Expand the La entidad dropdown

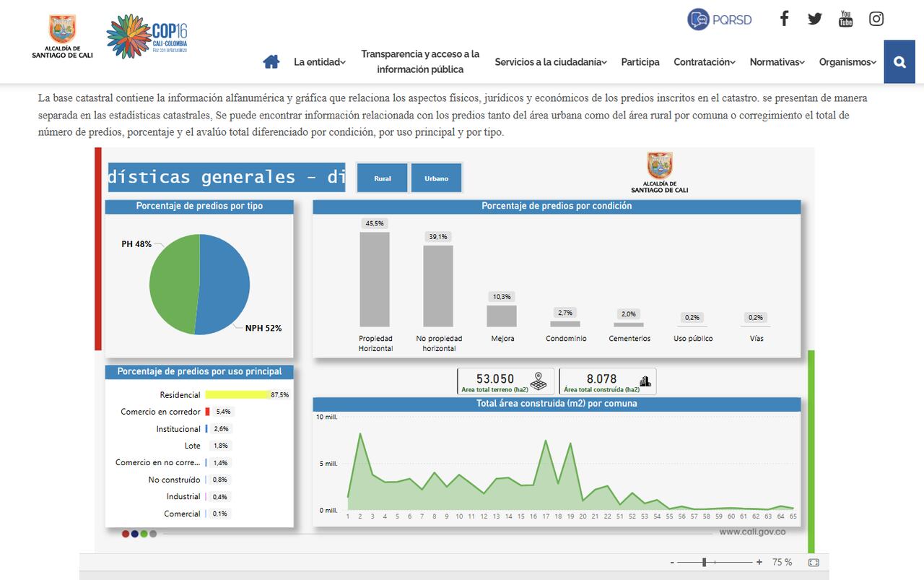[318, 61]
